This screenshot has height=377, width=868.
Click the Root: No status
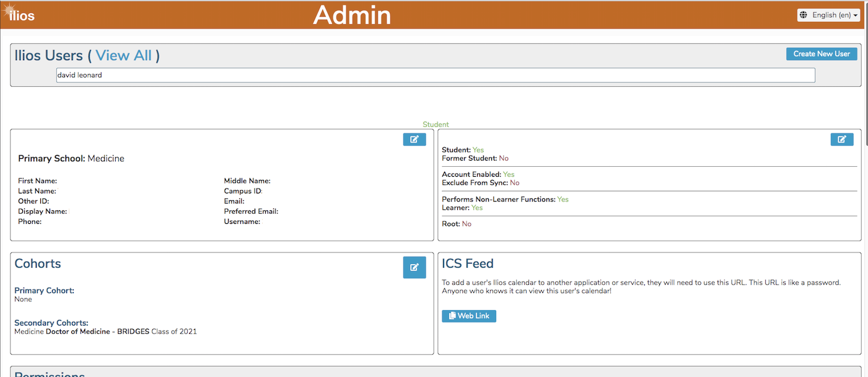click(x=457, y=224)
